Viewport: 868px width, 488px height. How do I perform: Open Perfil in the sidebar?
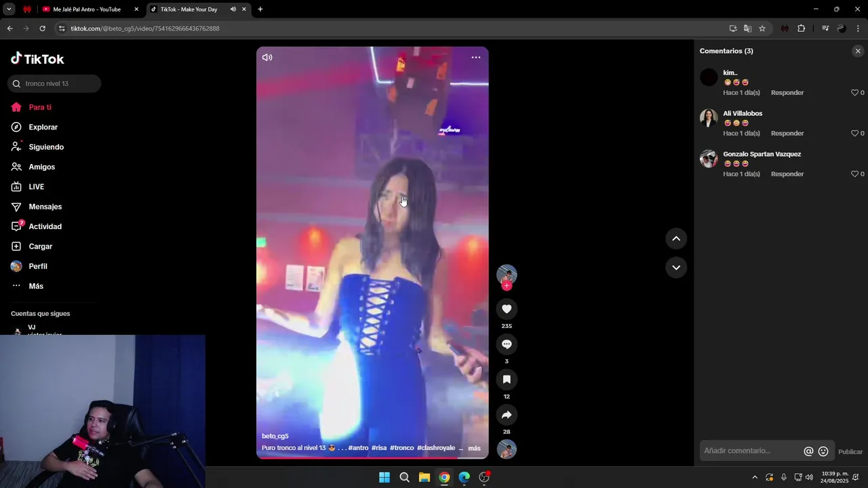coord(29,266)
